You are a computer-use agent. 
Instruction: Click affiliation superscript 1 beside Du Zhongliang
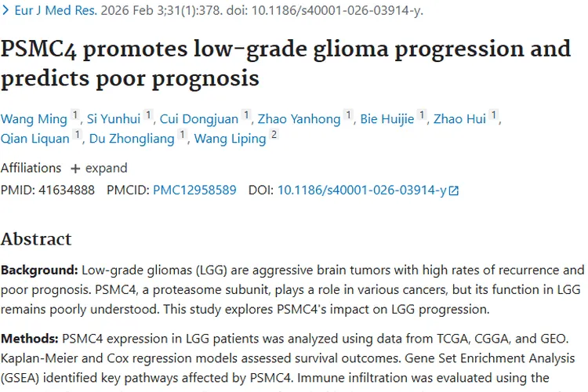(183, 136)
